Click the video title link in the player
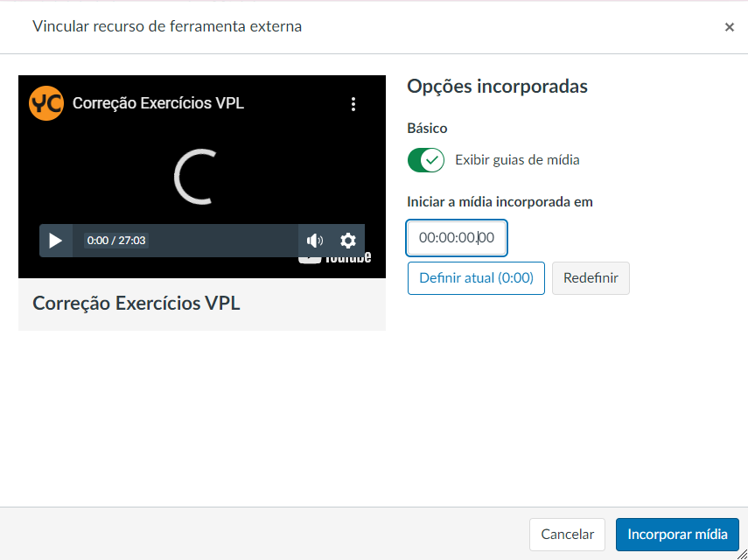This screenshot has width=748, height=560. tap(158, 103)
